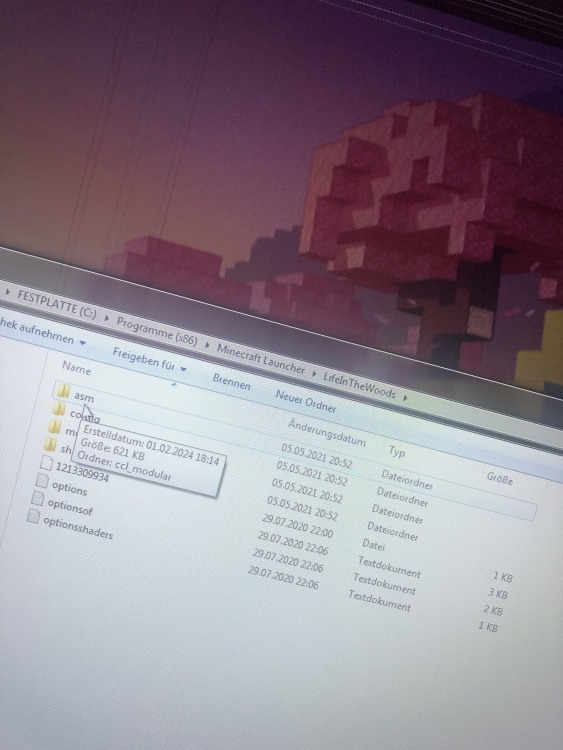
Task: Select the asm folder name
Action: (84, 397)
